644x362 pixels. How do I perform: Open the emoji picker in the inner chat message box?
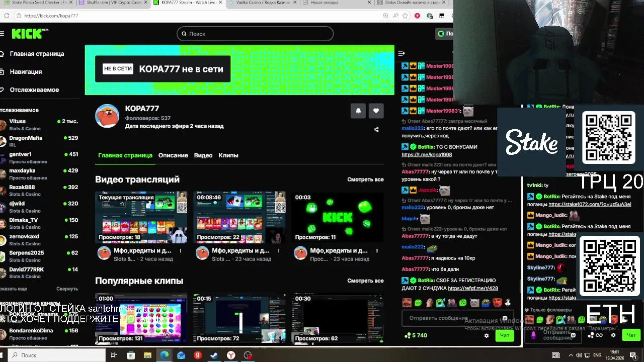pos(505,318)
